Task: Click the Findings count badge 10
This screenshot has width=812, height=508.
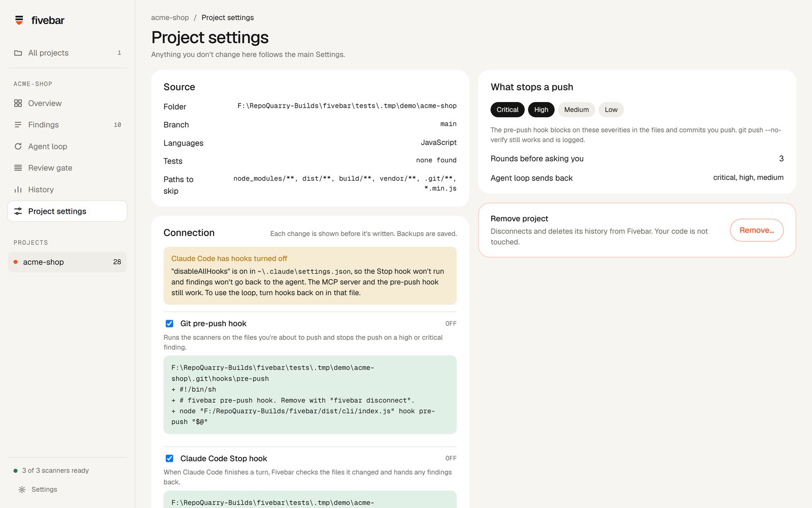Action: pyautogui.click(x=117, y=125)
